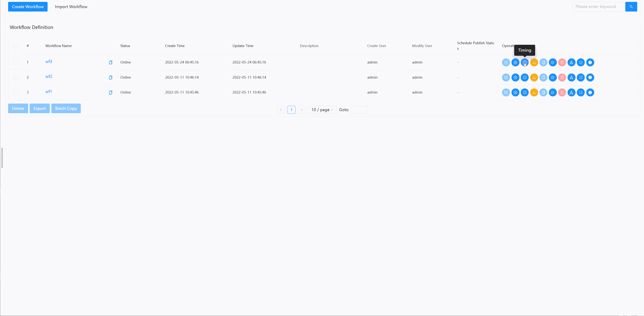Select page 1 in pagination
The height and width of the screenshot is (316, 644).
pyautogui.click(x=291, y=110)
